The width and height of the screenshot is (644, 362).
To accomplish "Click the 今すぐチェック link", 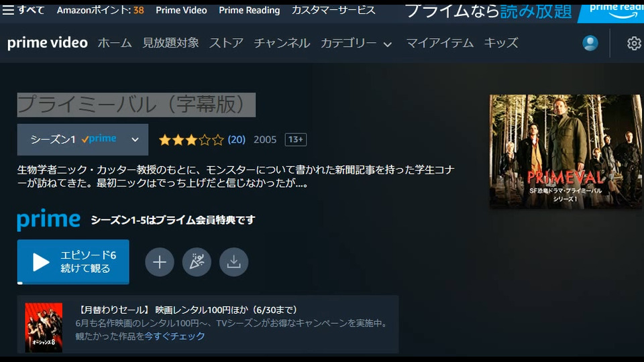I will [174, 336].
